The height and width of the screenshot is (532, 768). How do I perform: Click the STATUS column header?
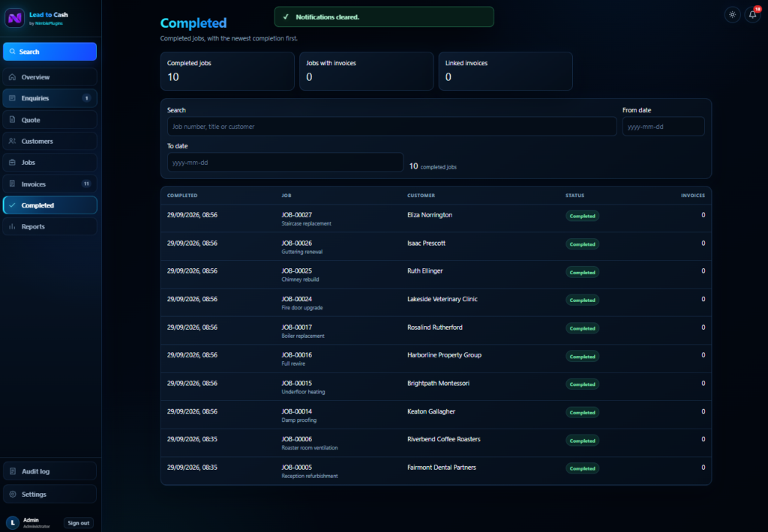tap(575, 196)
